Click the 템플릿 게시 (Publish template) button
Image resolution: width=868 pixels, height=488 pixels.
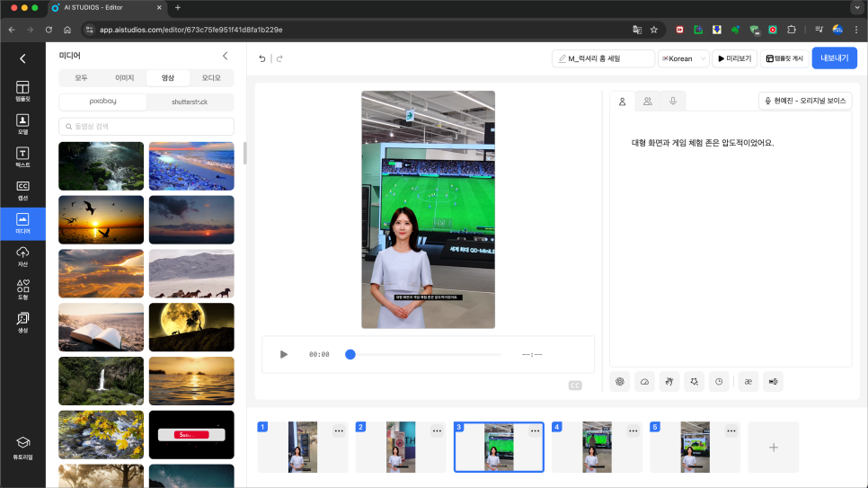784,58
